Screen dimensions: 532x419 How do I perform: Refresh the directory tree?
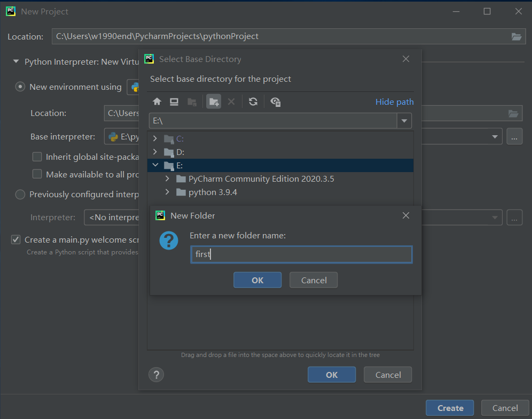pyautogui.click(x=253, y=102)
